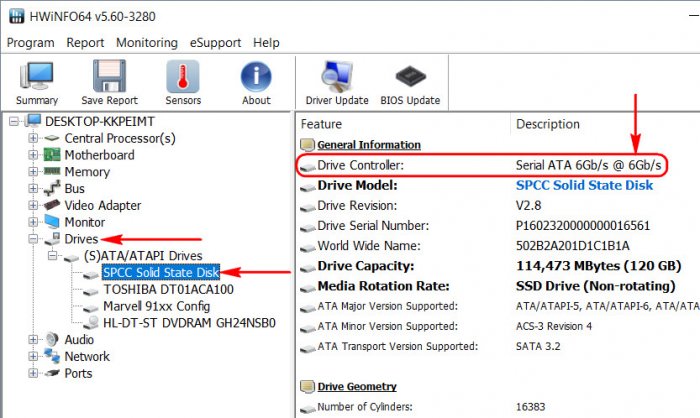Select SPCC Solid State Disk in tree
Screen dimensions: 700x418
pos(161,272)
